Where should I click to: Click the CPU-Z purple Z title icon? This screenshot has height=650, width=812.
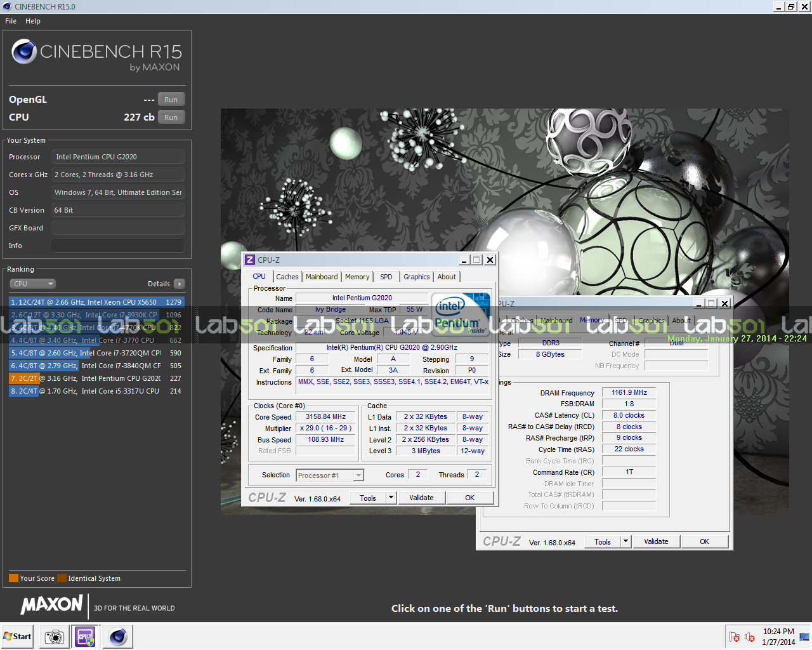[x=250, y=260]
